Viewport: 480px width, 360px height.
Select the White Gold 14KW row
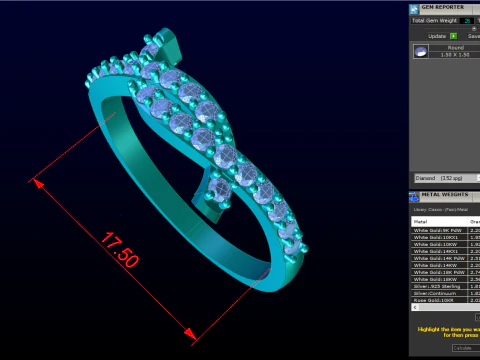(x=446, y=265)
